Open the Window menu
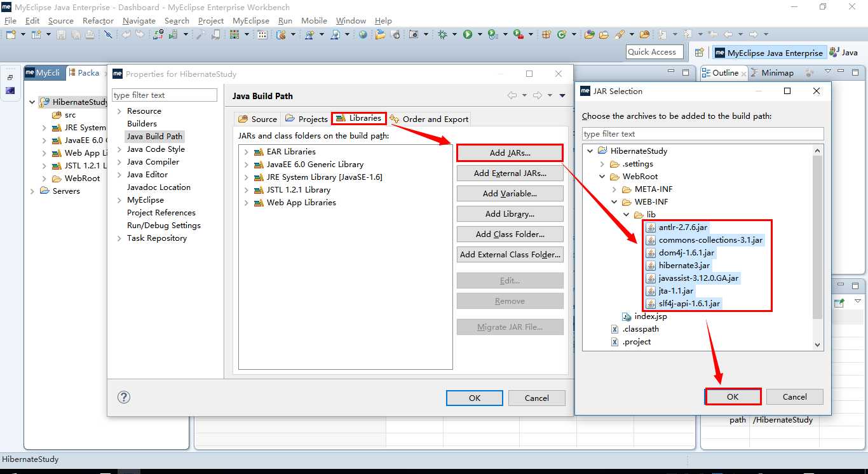The image size is (868, 474). (x=351, y=20)
